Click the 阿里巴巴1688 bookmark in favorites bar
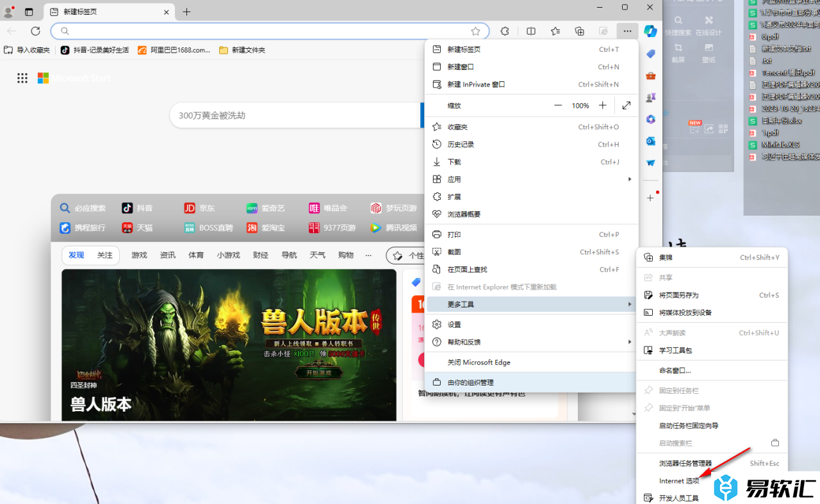Screen dimensions: 820x504 coord(174,50)
